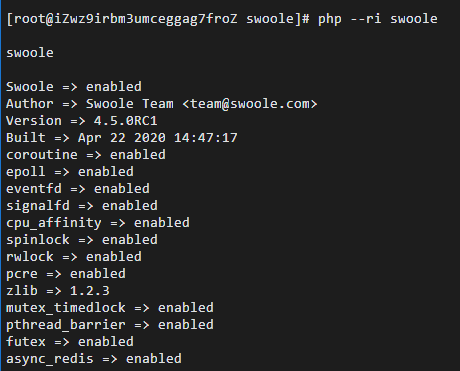The height and width of the screenshot is (371, 460).
Task: Click the 'async_redis' output line
Action: click(x=94, y=359)
